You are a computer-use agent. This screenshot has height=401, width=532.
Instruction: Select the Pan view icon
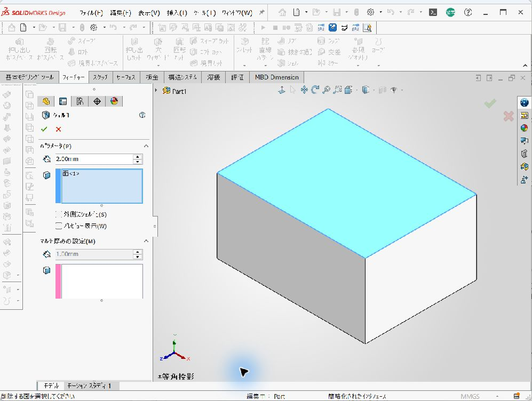click(x=304, y=90)
